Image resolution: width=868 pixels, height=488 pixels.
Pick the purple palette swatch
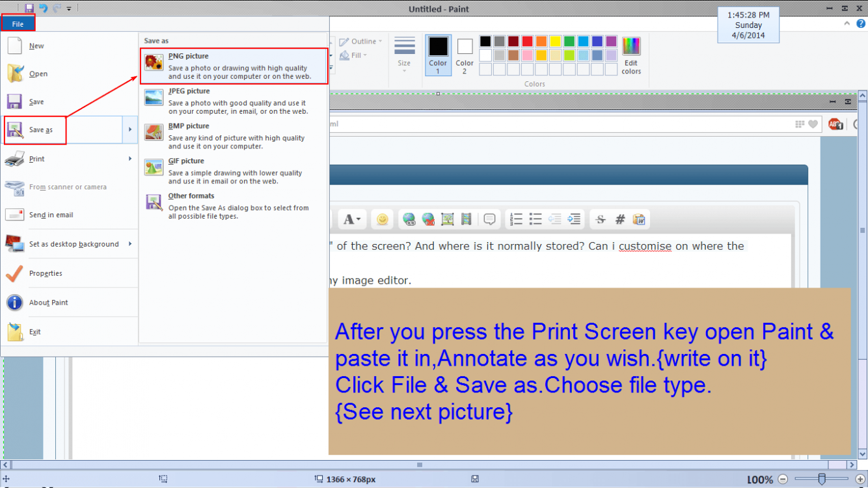tap(611, 42)
